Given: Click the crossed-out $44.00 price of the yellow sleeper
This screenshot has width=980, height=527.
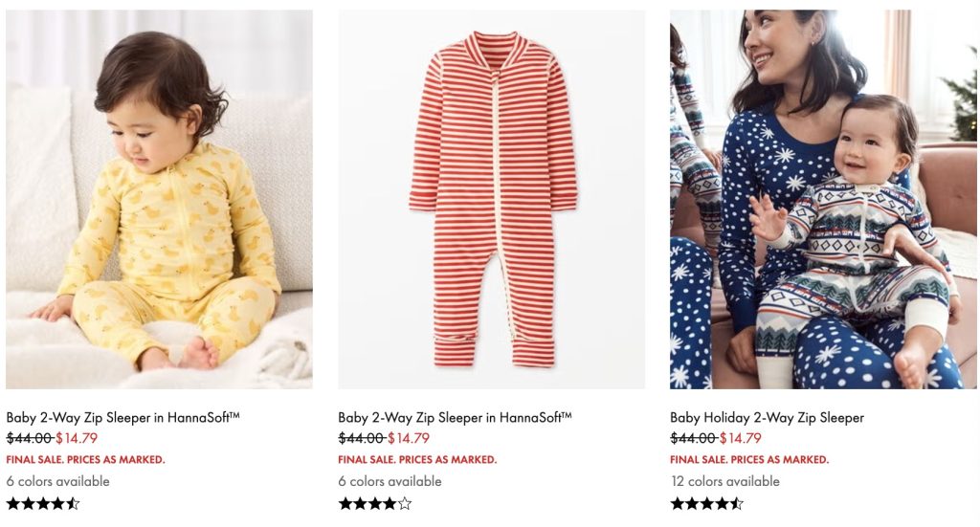Looking at the screenshot, I should [x=29, y=438].
